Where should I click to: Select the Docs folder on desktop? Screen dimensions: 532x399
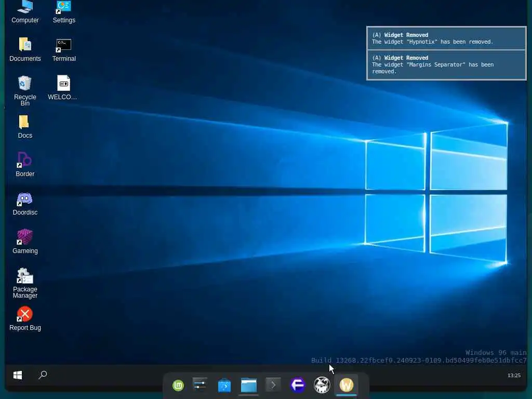(x=25, y=127)
